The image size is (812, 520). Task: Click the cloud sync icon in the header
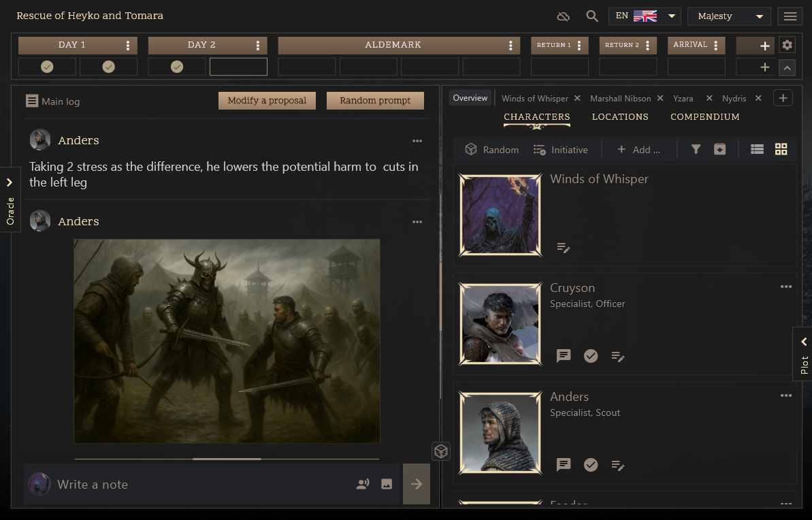(x=564, y=16)
